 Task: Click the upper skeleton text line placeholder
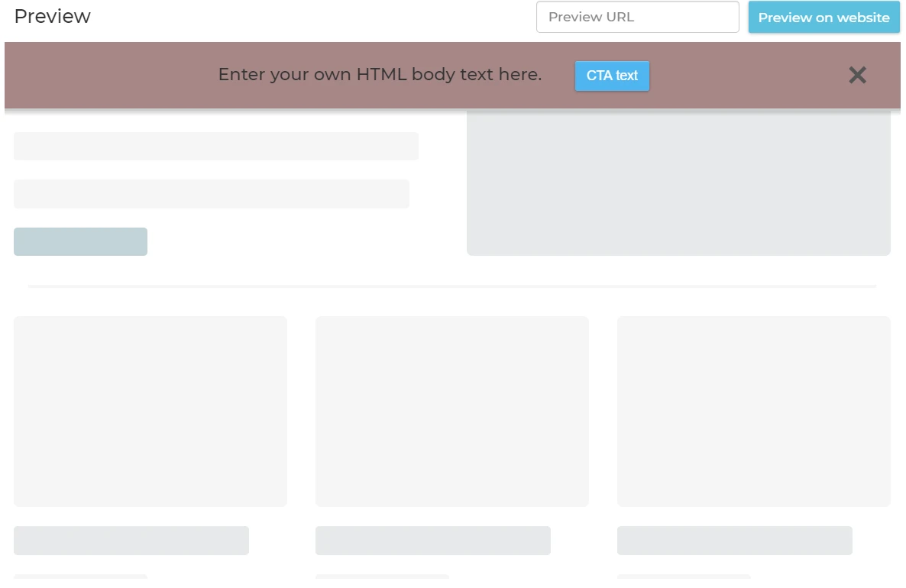click(216, 146)
